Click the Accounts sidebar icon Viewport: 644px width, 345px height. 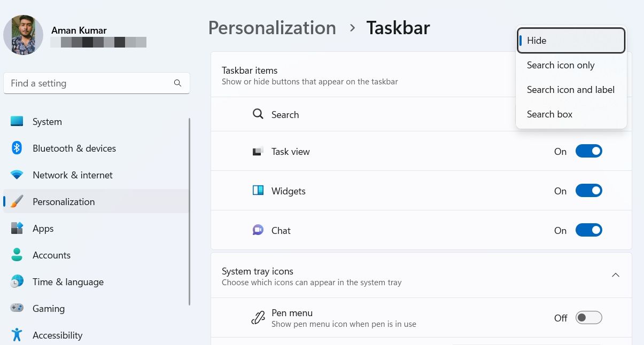click(17, 255)
